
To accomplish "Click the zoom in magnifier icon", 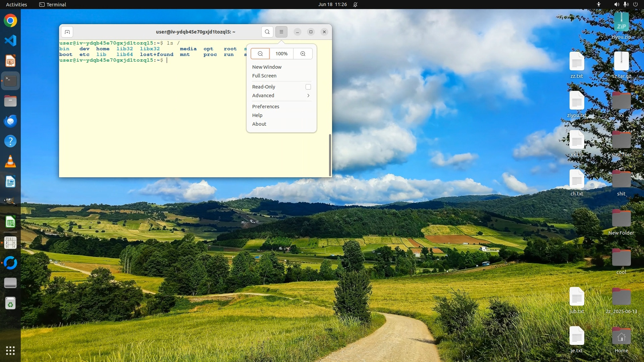I will click(303, 54).
